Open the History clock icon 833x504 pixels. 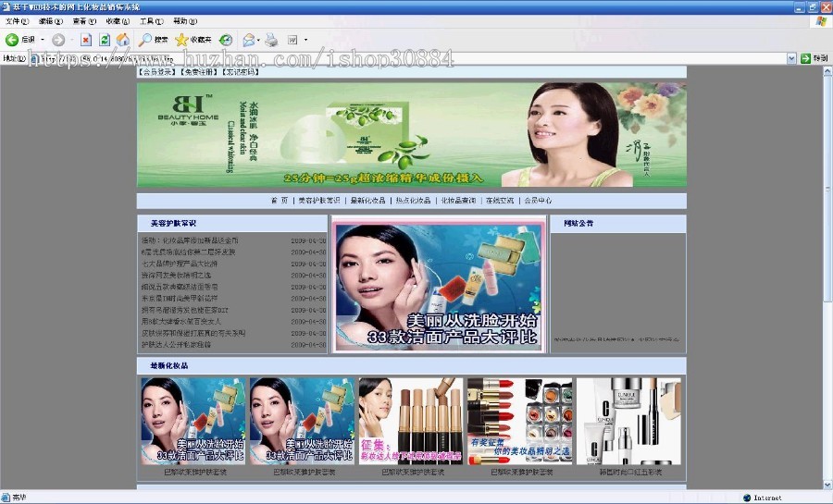click(x=227, y=40)
